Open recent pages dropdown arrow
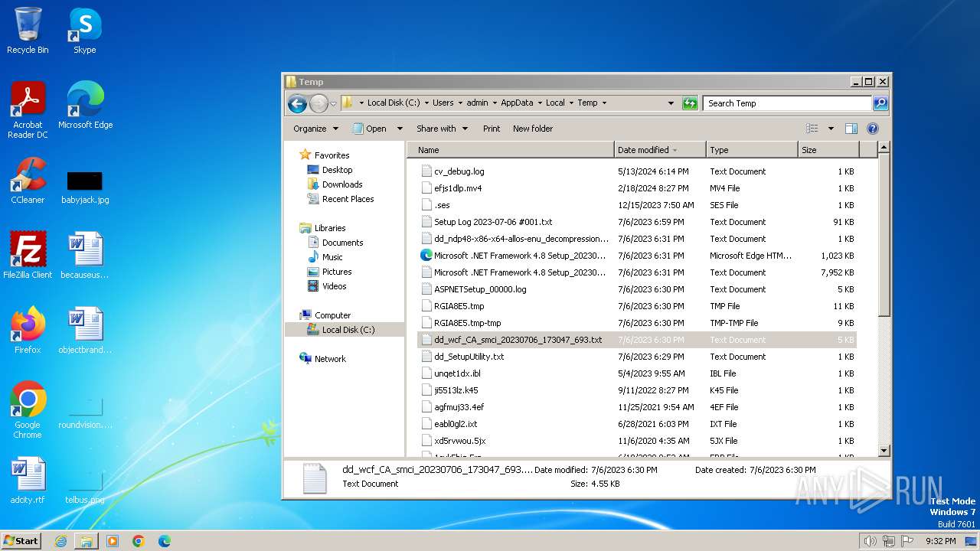Image resolution: width=980 pixels, height=551 pixels. 333,103
